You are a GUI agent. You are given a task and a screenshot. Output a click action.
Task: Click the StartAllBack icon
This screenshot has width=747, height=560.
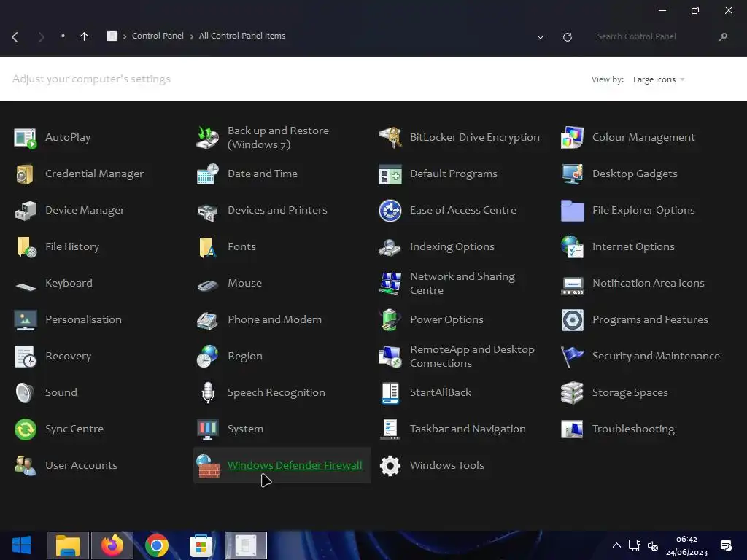click(390, 393)
